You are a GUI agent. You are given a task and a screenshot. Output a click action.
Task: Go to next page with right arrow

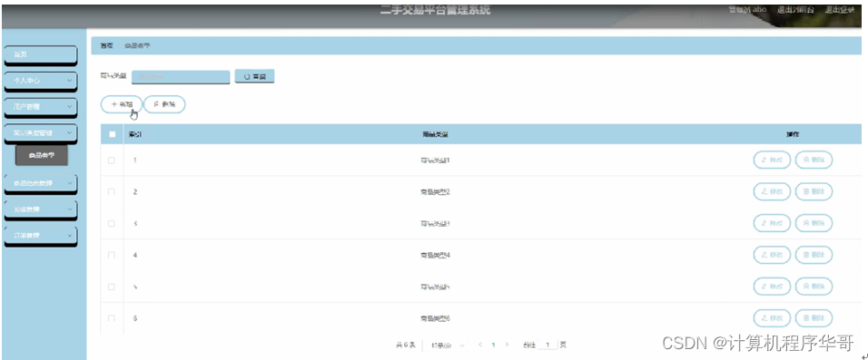click(x=507, y=345)
